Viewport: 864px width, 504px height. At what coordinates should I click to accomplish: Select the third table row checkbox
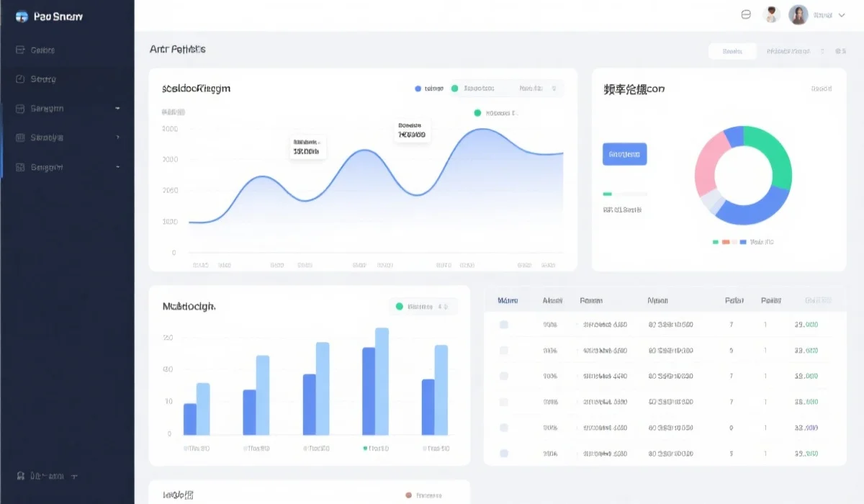tap(504, 376)
